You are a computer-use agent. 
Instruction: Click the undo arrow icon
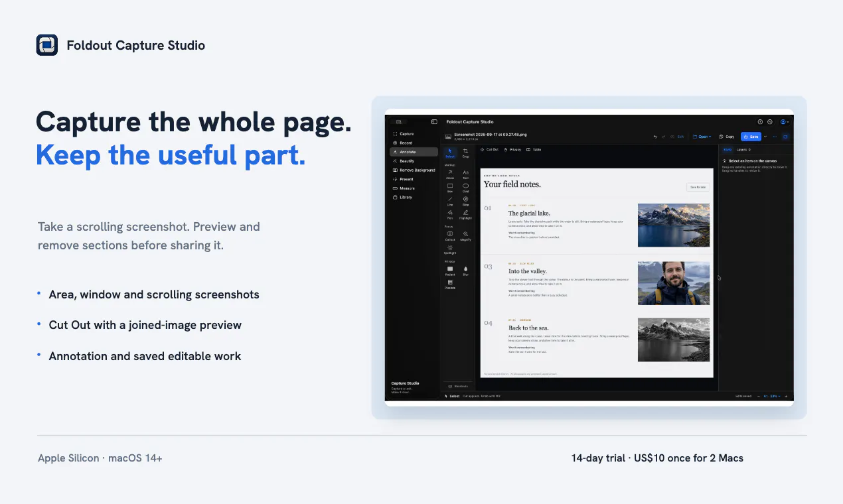pyautogui.click(x=655, y=137)
